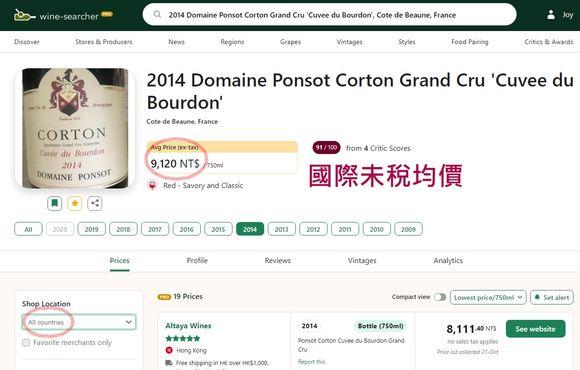Open the Styles menu
Screen dimensions: 580x370
pos(407,42)
